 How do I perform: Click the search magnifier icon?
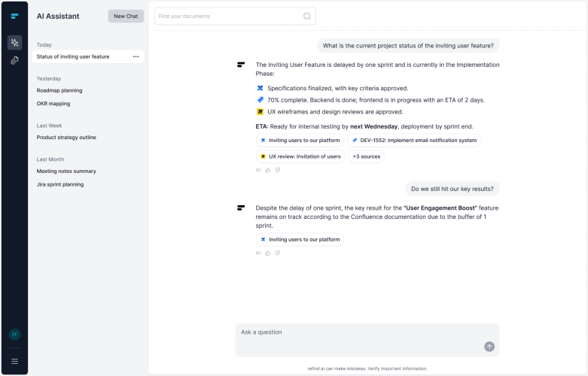coord(307,16)
